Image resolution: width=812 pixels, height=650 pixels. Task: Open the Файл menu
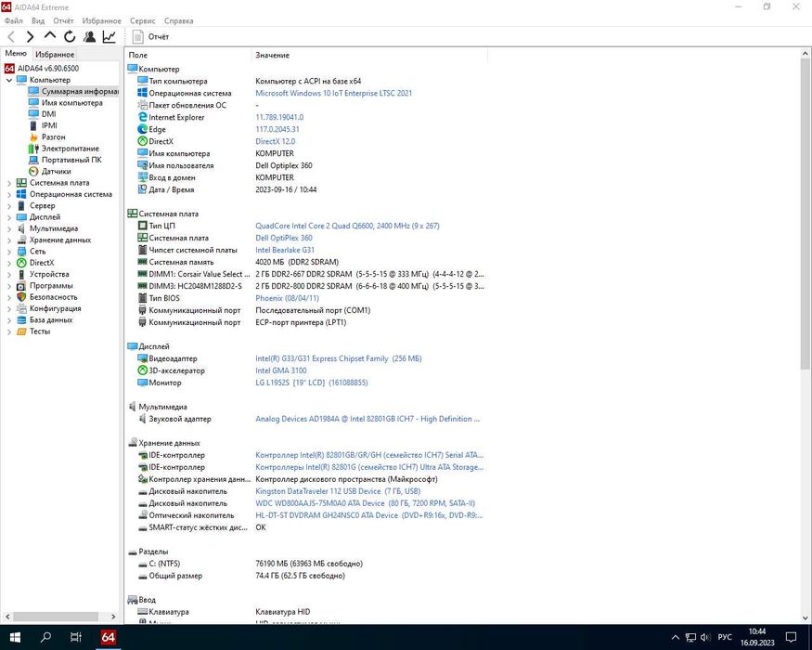pos(14,20)
